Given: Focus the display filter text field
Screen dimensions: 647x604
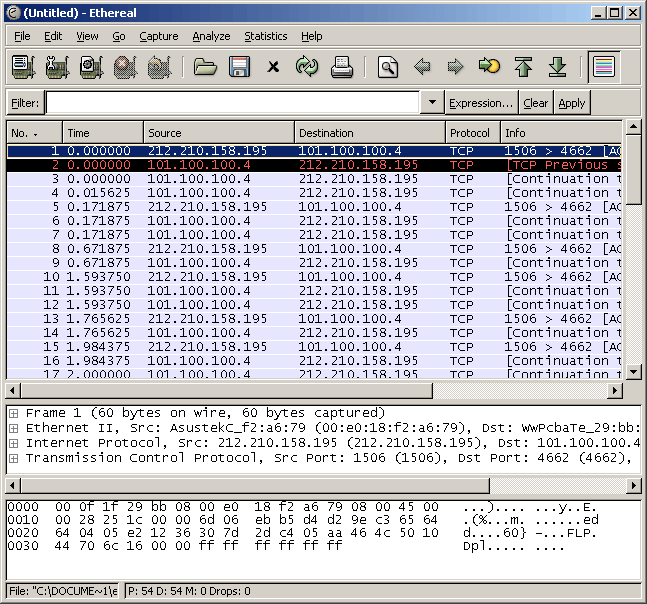Looking at the screenshot, I should [x=233, y=102].
